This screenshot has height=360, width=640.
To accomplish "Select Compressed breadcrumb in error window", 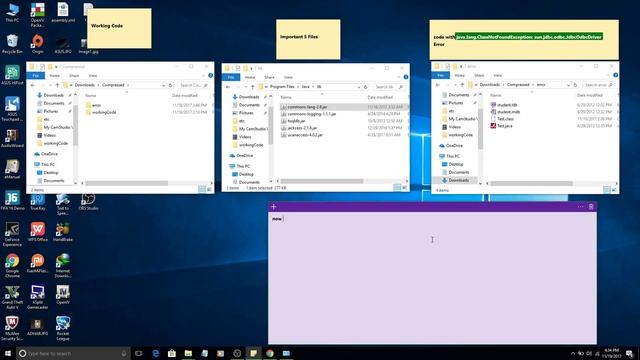I will [518, 85].
